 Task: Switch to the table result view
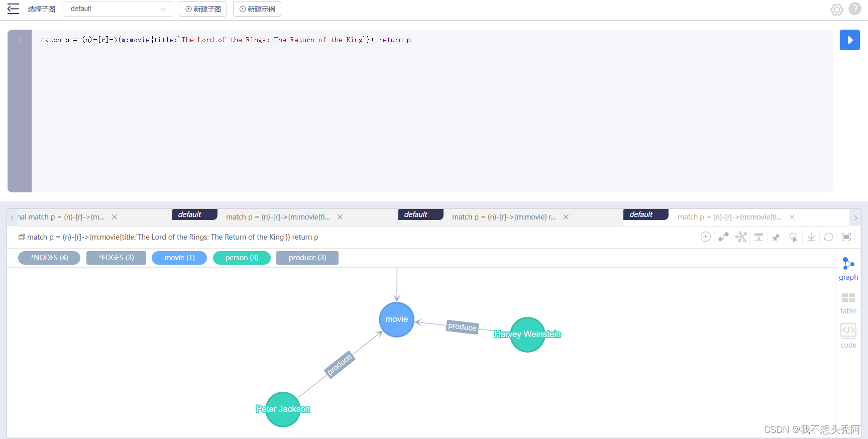848,303
